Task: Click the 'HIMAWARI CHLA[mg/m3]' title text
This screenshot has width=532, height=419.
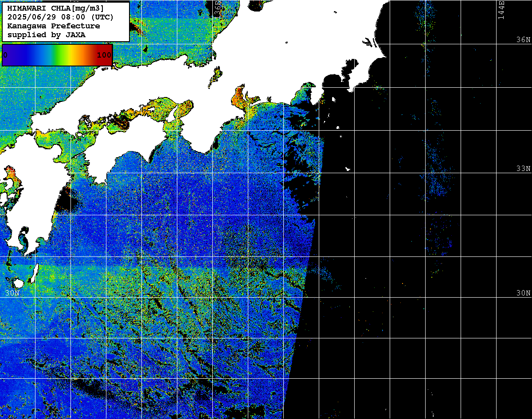Action: (55, 8)
